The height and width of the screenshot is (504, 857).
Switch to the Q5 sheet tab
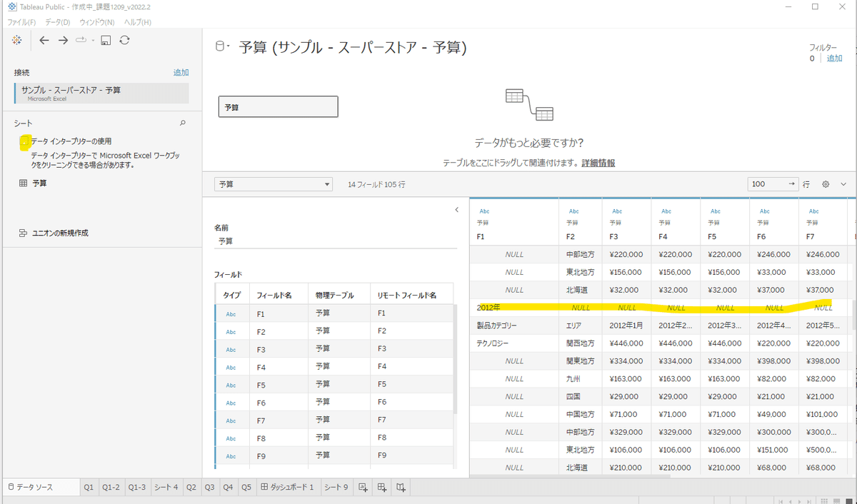click(x=246, y=488)
